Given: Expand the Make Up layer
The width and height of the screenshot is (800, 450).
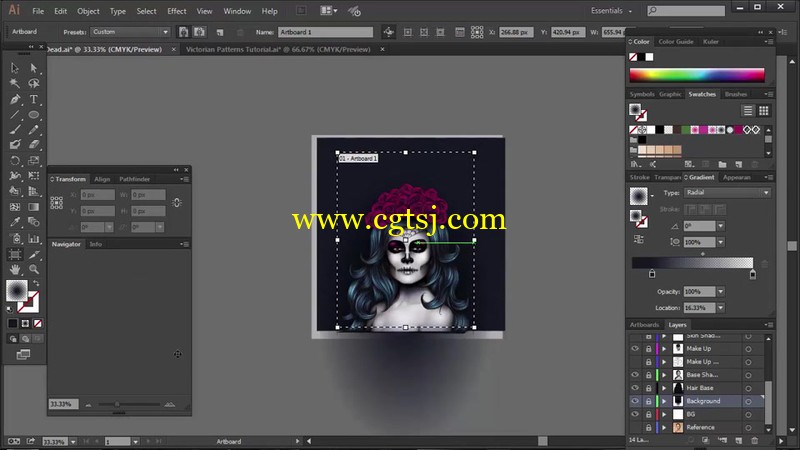Looking at the screenshot, I should (x=664, y=348).
